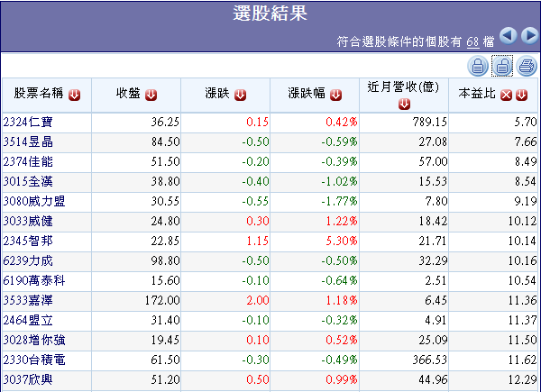The image size is (541, 392).
Task: Select price change 2.00 for 嘉澤
Action: (257, 300)
